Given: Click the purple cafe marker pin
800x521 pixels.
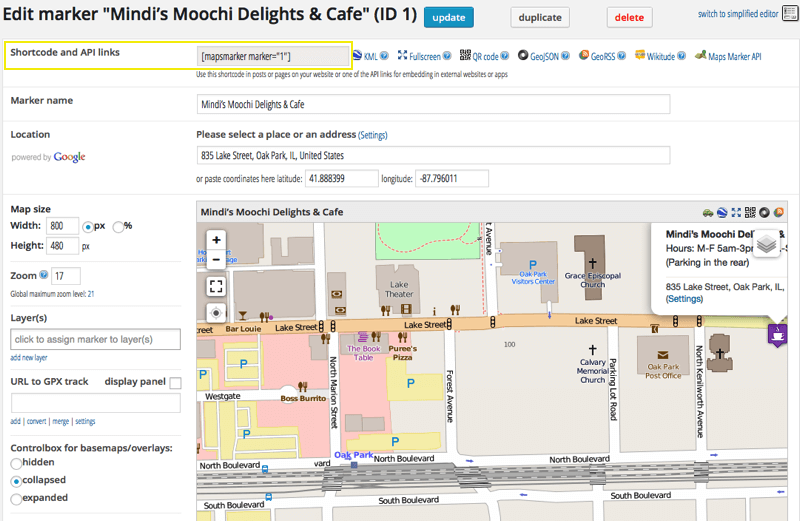Looking at the screenshot, I should 777,336.
